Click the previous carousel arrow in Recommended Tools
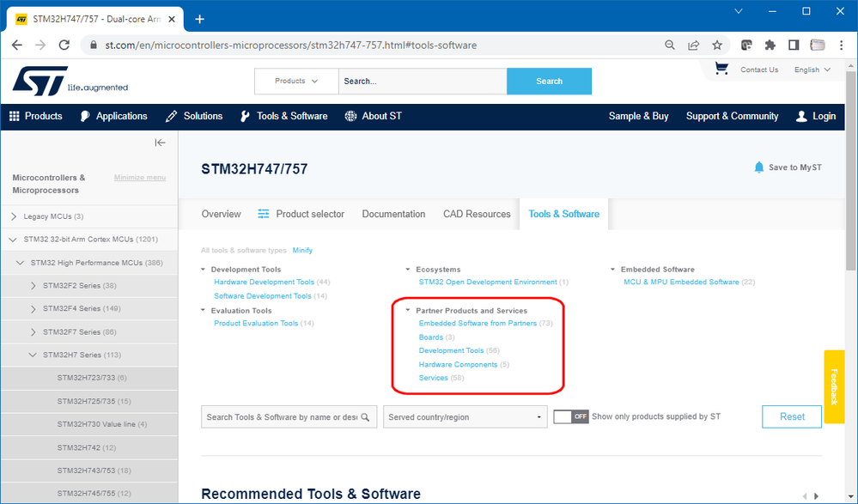This screenshot has width=858, height=504. (805, 495)
